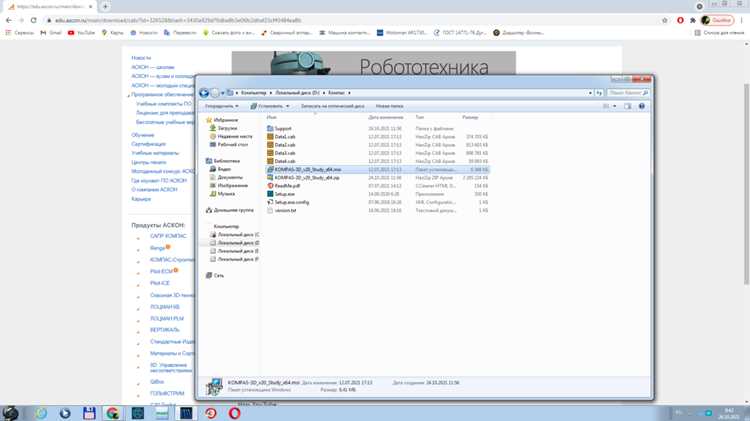Select the Data1.cab archive icon

(270, 136)
